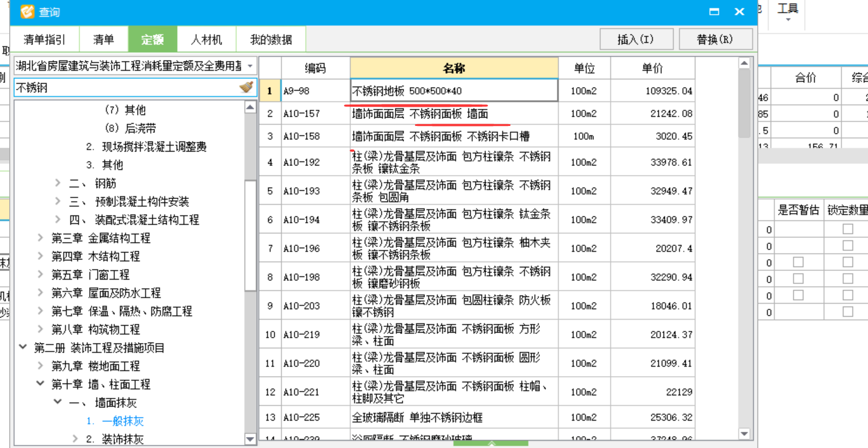
Task: Click the tree panel scrollbar down arrow
Action: (250, 439)
